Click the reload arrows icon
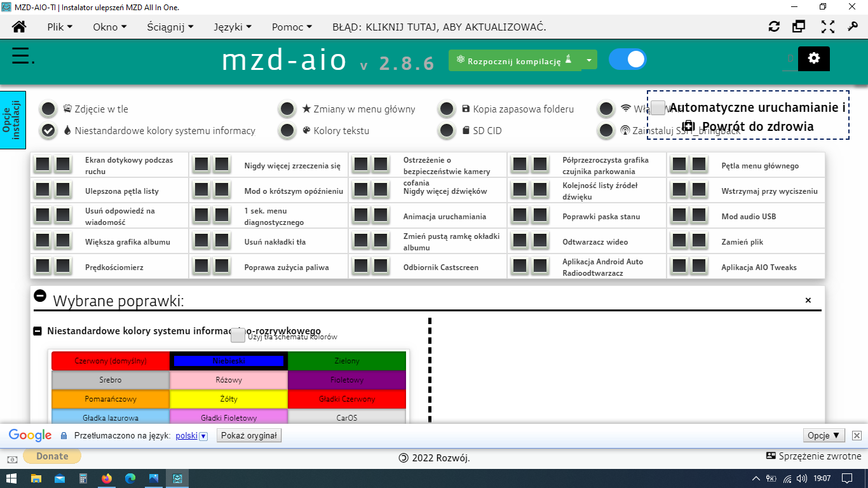 click(774, 27)
